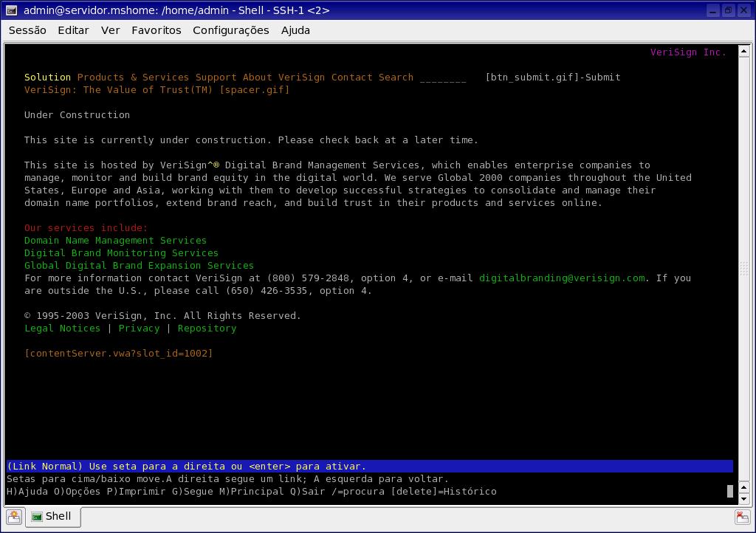Maximize the Shell window

tap(728, 10)
